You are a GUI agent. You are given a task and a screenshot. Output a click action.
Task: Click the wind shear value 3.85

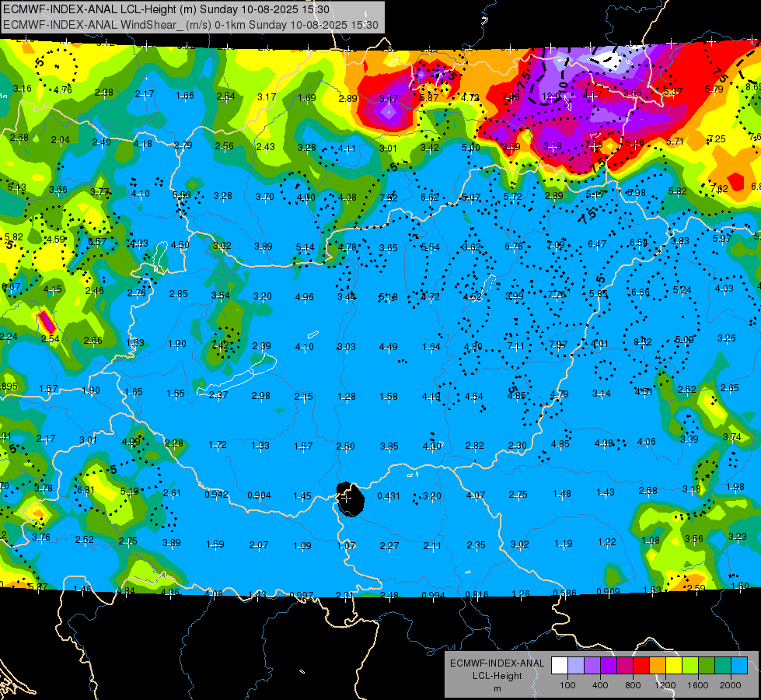[389, 446]
